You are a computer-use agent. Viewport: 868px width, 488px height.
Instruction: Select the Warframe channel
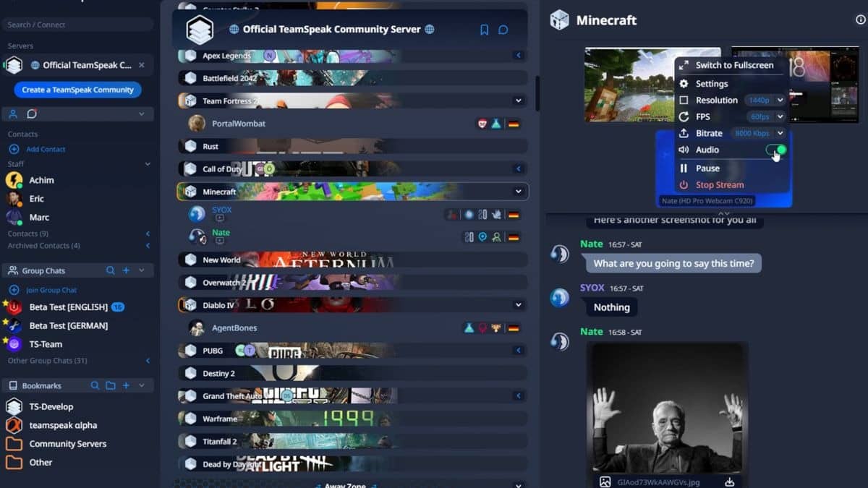pos(352,419)
